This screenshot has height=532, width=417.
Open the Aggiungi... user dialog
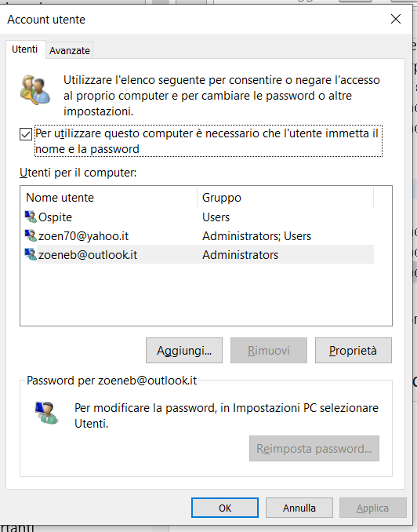(x=184, y=350)
